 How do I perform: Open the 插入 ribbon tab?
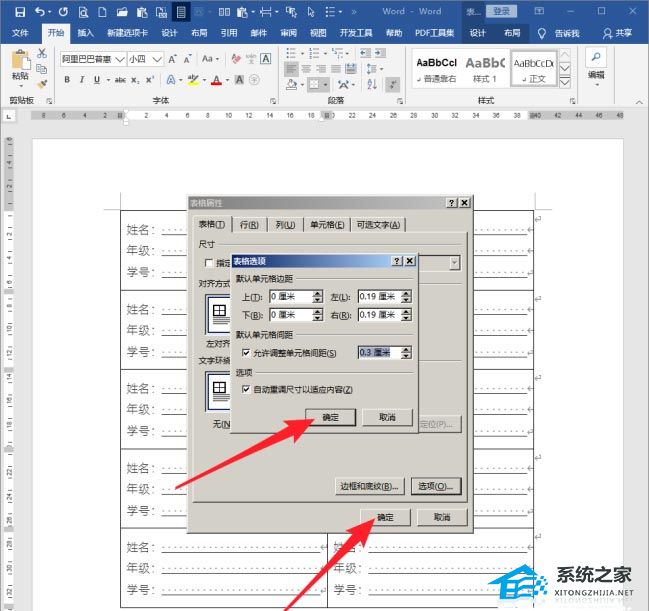click(x=85, y=33)
